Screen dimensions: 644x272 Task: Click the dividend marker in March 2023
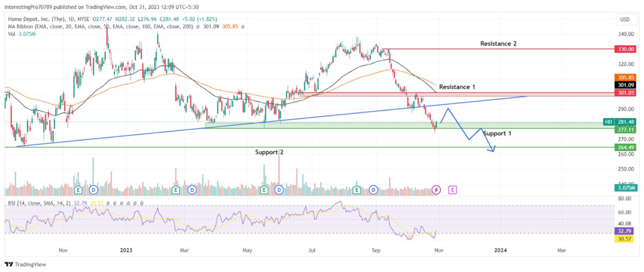point(191,190)
